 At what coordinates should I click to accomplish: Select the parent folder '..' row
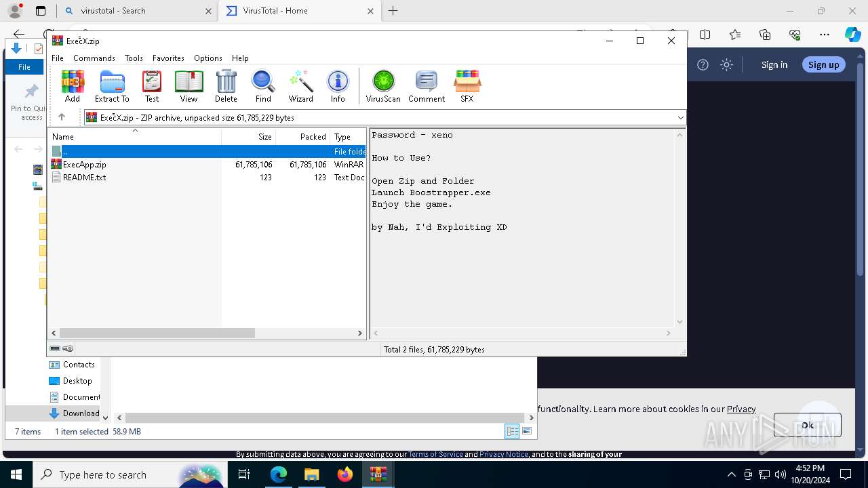[208, 152]
